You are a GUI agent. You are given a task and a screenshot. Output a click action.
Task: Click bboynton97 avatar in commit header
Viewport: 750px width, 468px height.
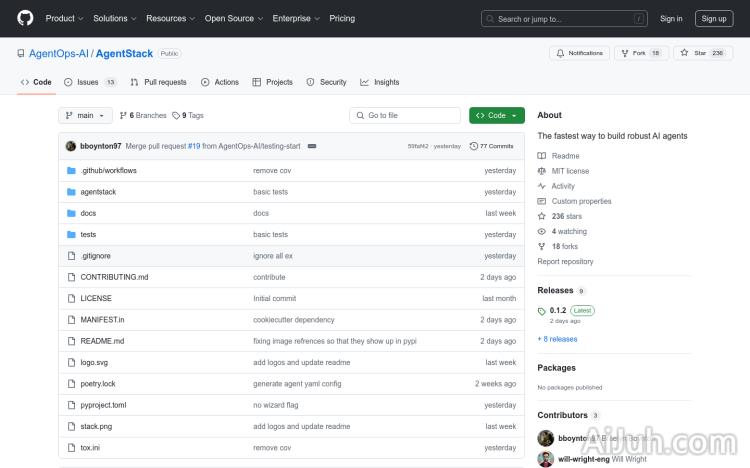click(71, 146)
